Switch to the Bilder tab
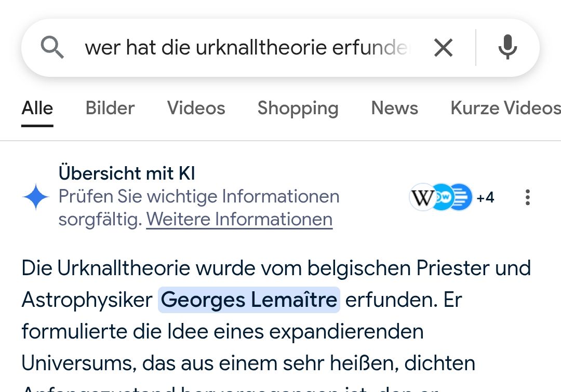Image resolution: width=561 pixels, height=392 pixels. click(110, 108)
